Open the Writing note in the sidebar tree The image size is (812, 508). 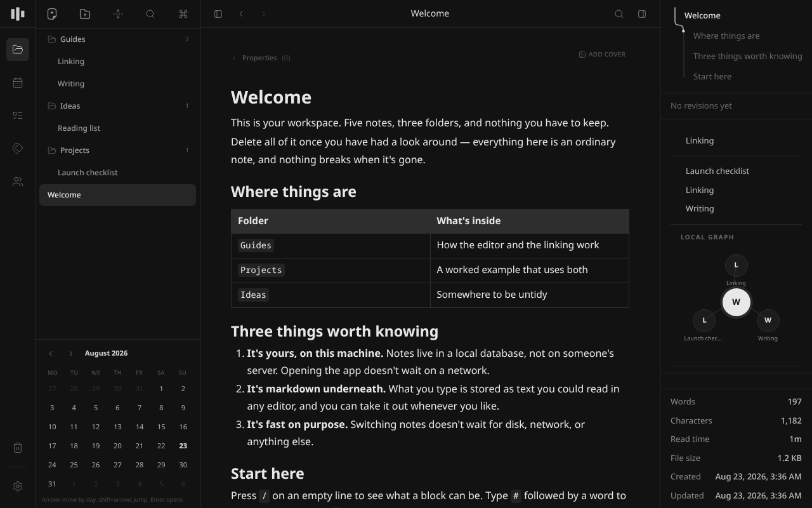[117, 84]
